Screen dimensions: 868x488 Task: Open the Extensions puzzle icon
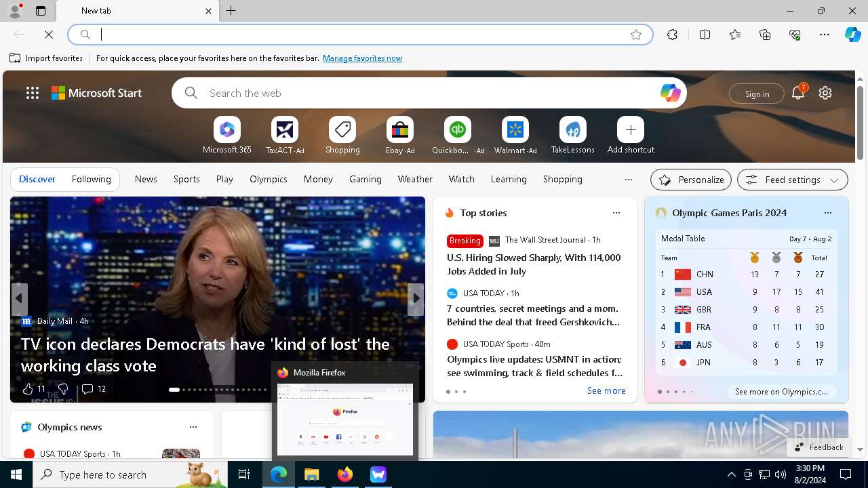tap(672, 35)
